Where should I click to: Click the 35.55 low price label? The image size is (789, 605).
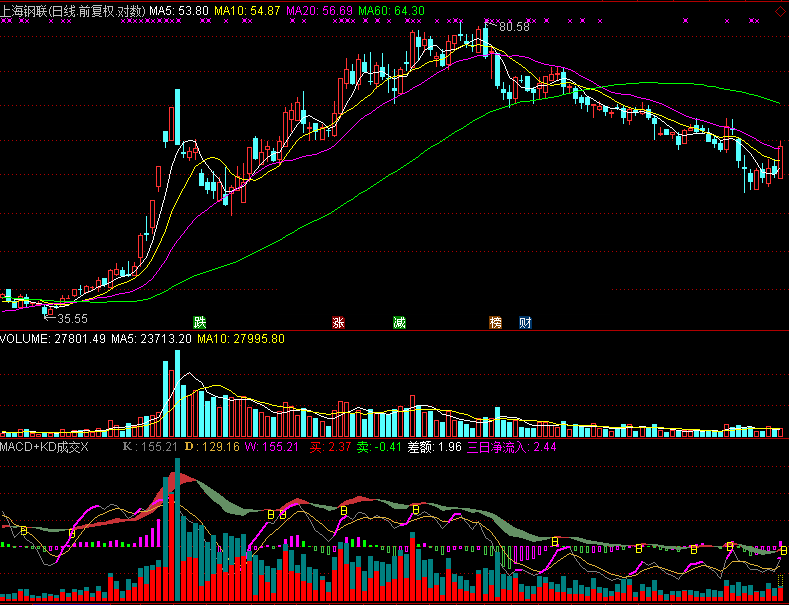point(72,318)
